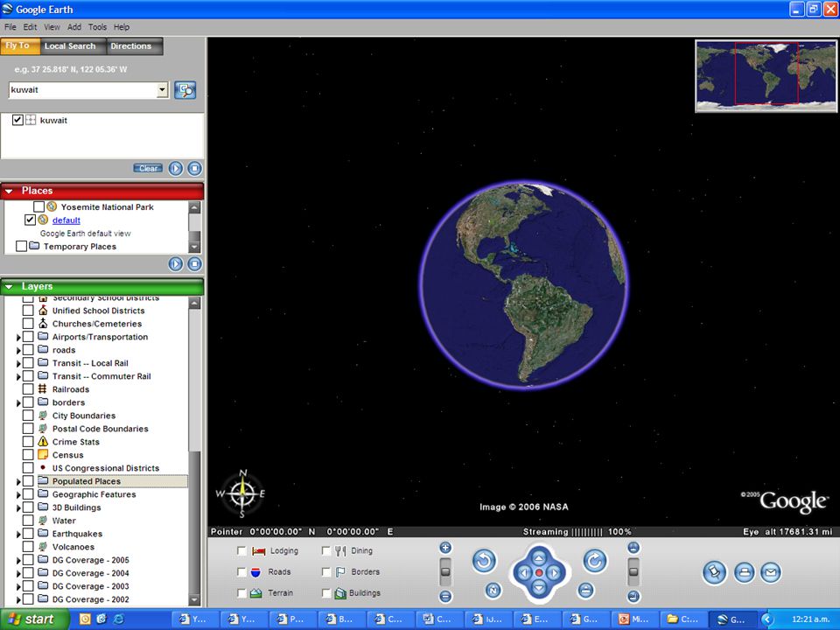Click the Clear button
Viewport: 840px width, 630px height.
pyautogui.click(x=149, y=168)
